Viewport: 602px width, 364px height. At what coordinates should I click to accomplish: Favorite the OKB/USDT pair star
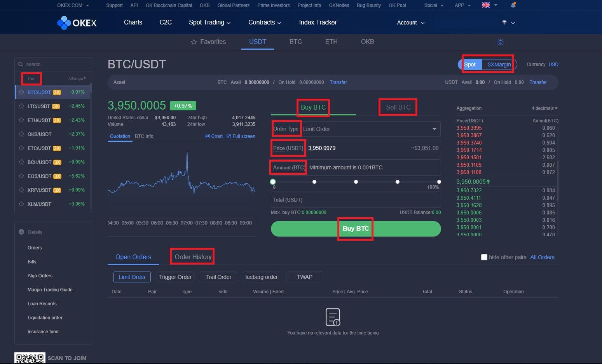tap(21, 134)
